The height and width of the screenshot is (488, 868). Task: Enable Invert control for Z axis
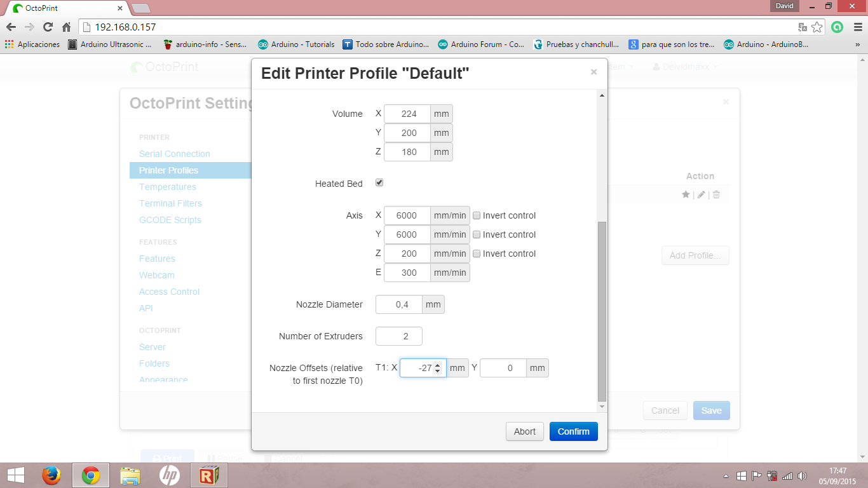tap(477, 254)
